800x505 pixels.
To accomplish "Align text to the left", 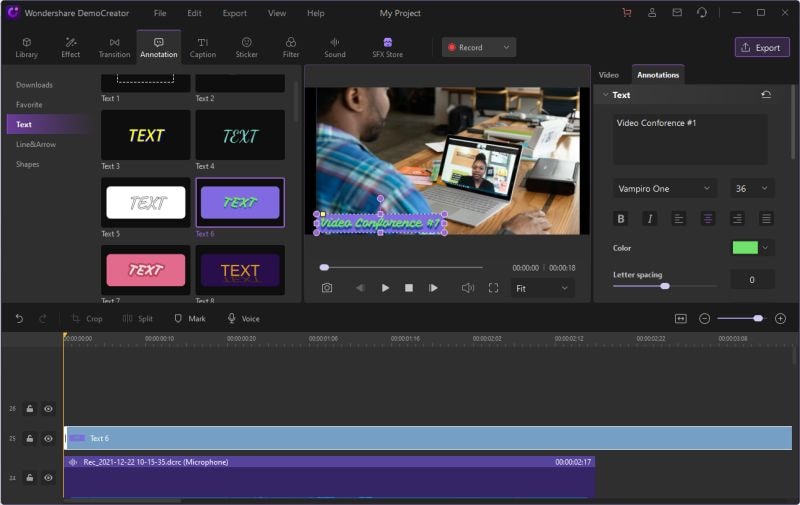I will (x=679, y=219).
